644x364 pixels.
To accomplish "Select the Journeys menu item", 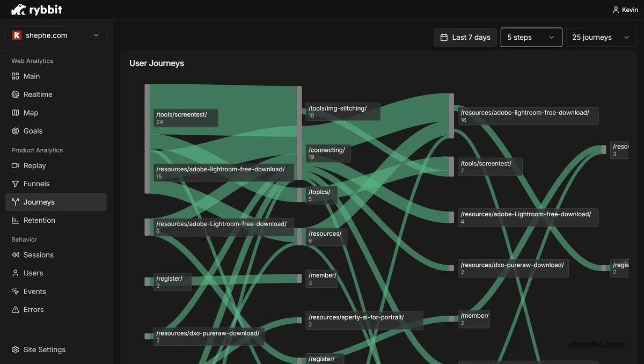I will (39, 202).
